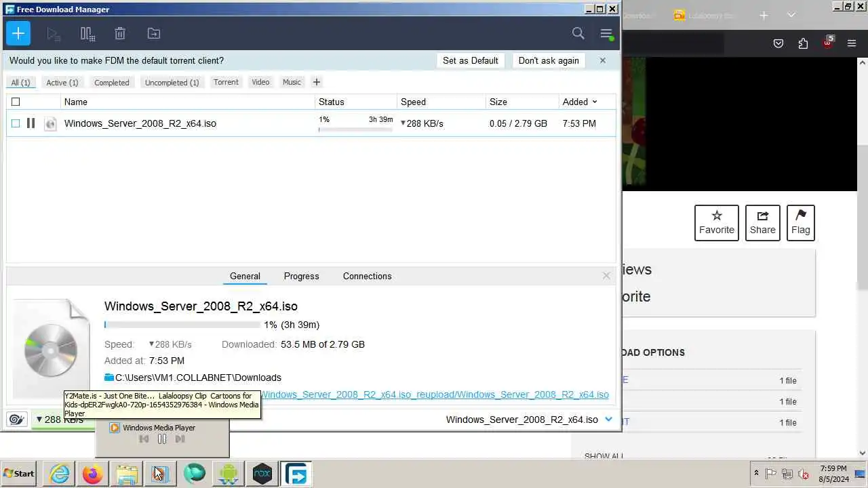
Task: Click the Don't ask again button
Action: [549, 60]
